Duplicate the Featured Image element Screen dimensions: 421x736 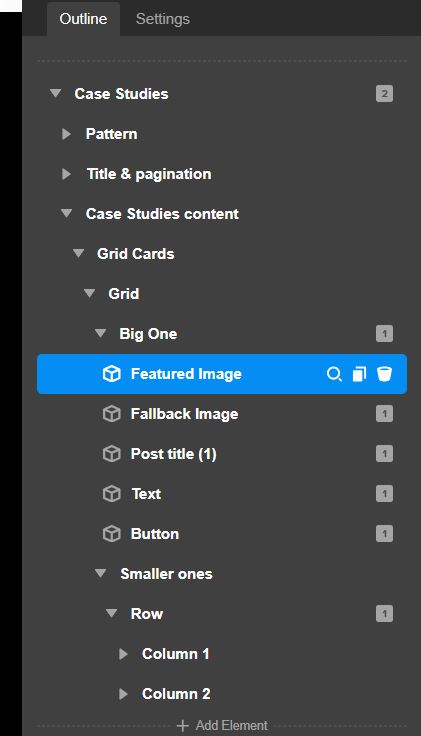[359, 374]
